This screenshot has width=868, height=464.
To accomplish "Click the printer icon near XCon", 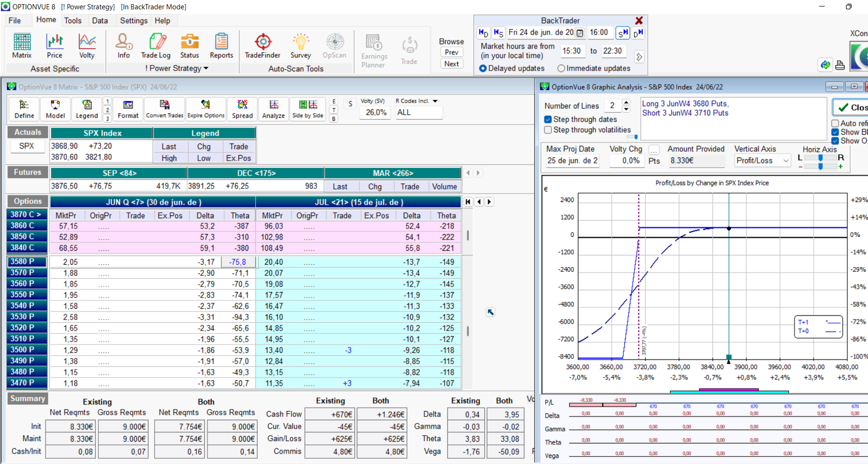I will pyautogui.click(x=840, y=65).
